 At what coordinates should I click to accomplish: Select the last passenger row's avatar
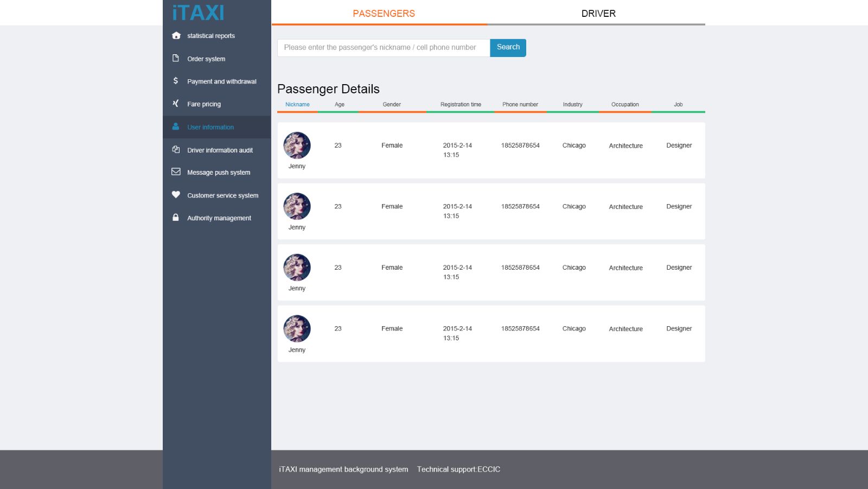coord(297,329)
